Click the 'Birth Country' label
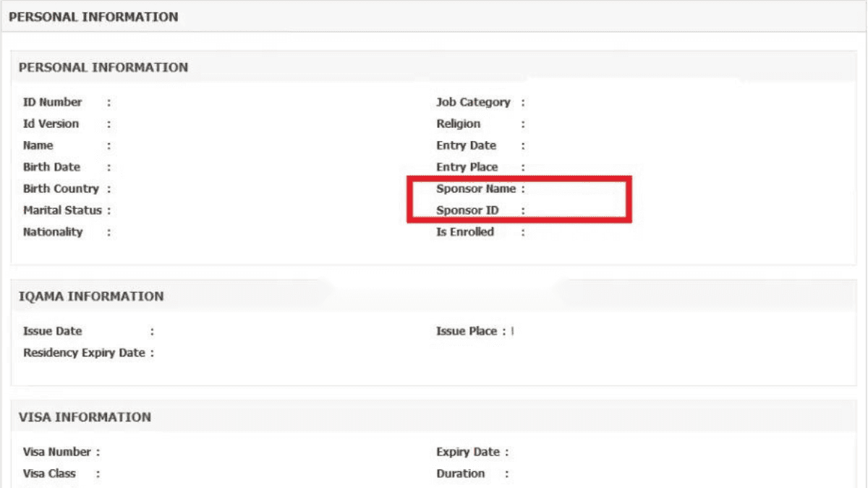 pos(61,189)
